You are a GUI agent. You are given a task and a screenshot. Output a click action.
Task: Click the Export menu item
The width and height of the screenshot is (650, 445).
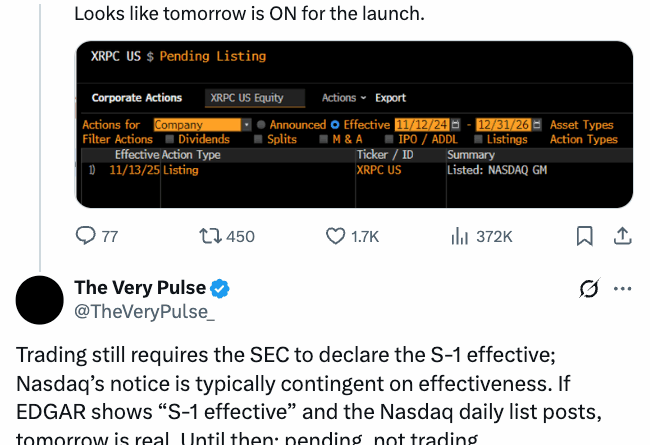[x=390, y=98]
